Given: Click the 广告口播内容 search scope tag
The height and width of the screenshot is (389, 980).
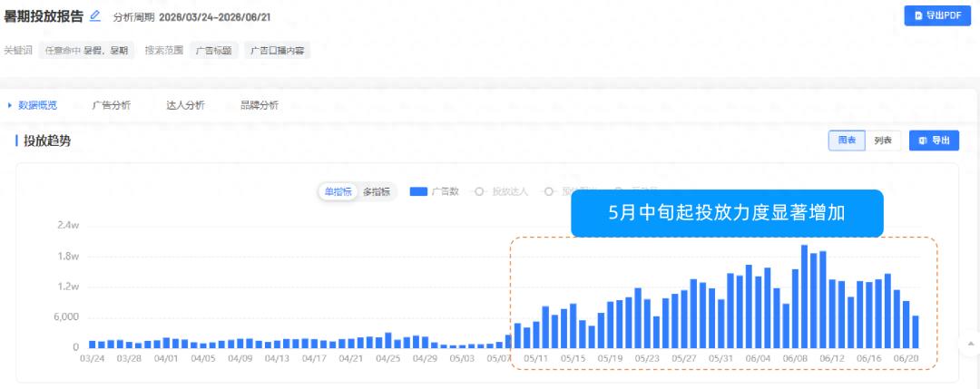Looking at the screenshot, I should (x=277, y=51).
